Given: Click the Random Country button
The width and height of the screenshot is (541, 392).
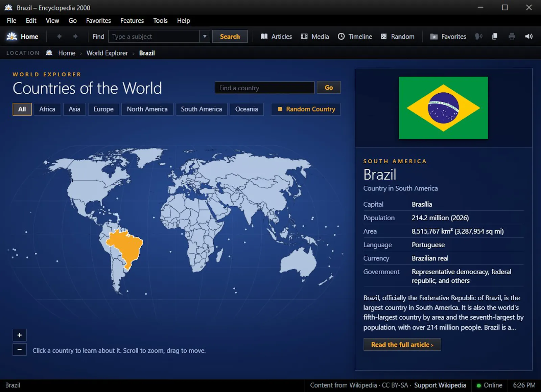Looking at the screenshot, I should pos(306,109).
